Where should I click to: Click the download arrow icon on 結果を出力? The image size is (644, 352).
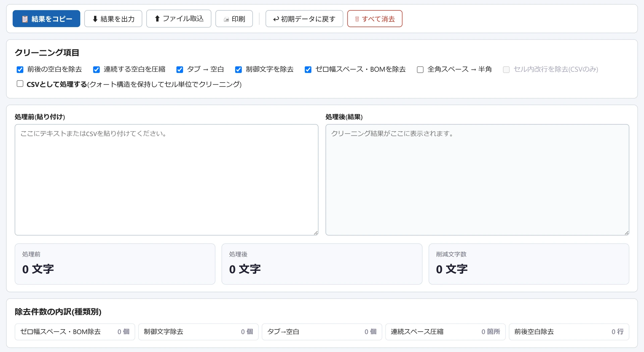(x=95, y=19)
